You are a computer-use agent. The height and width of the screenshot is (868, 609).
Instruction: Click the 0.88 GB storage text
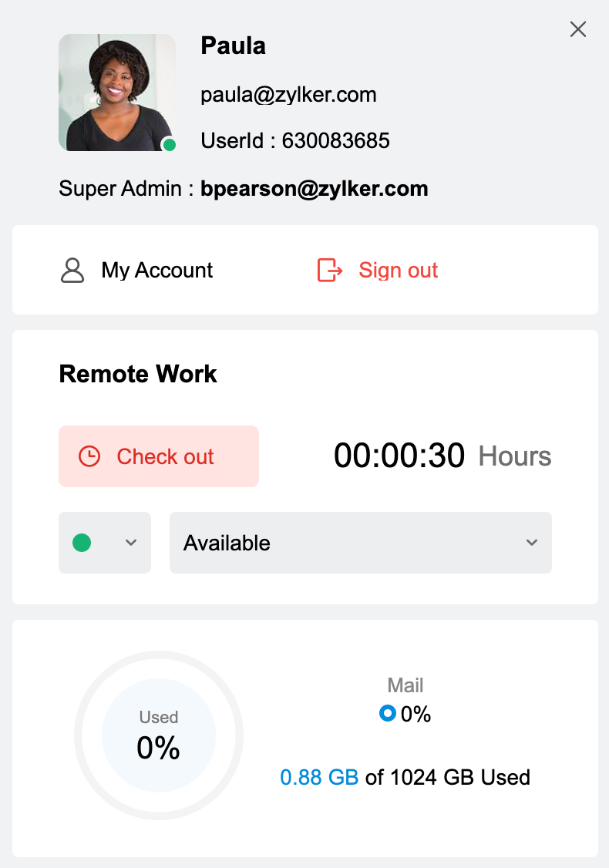[319, 777]
